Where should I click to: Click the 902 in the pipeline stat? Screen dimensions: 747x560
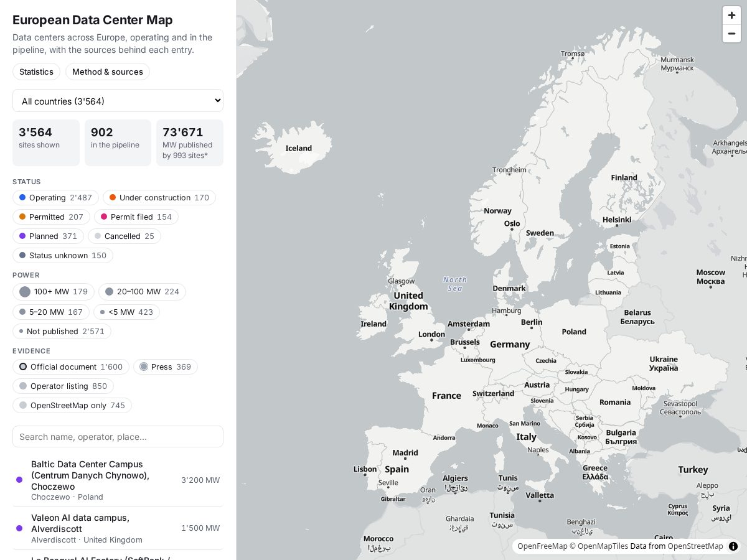[x=118, y=142]
